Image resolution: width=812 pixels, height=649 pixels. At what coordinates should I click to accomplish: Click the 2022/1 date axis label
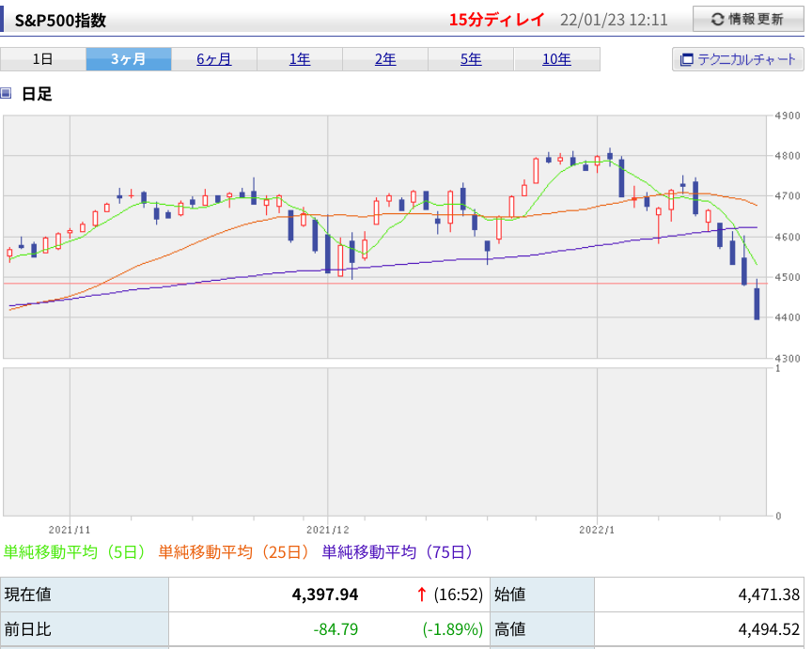pyautogui.click(x=597, y=530)
